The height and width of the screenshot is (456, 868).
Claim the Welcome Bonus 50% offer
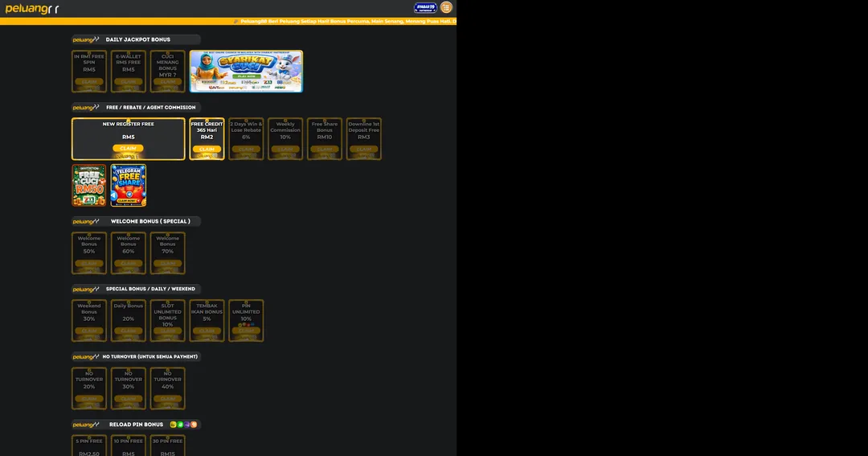[89, 263]
